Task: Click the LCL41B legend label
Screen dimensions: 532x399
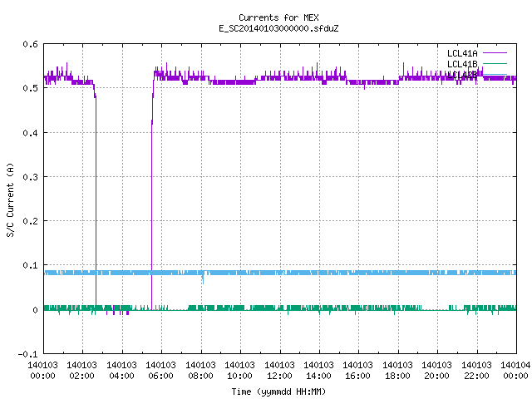Action: pyautogui.click(x=462, y=64)
